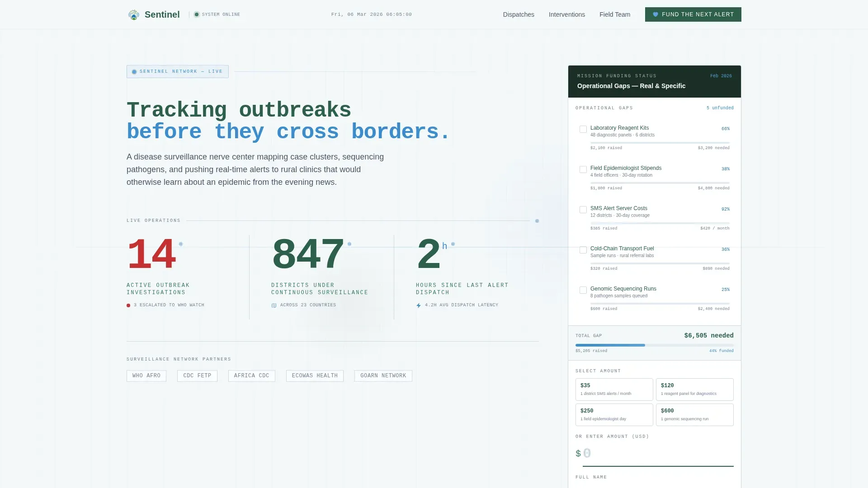Tick the SMS Alert Server Costs checkbox
Image resolution: width=868 pixels, height=488 pixels.
click(x=583, y=210)
